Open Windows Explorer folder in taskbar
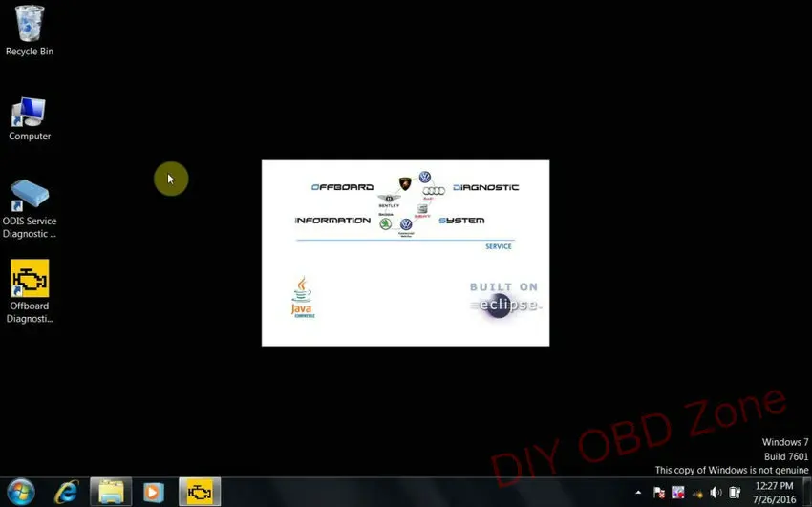The height and width of the screenshot is (507, 812). 111,492
